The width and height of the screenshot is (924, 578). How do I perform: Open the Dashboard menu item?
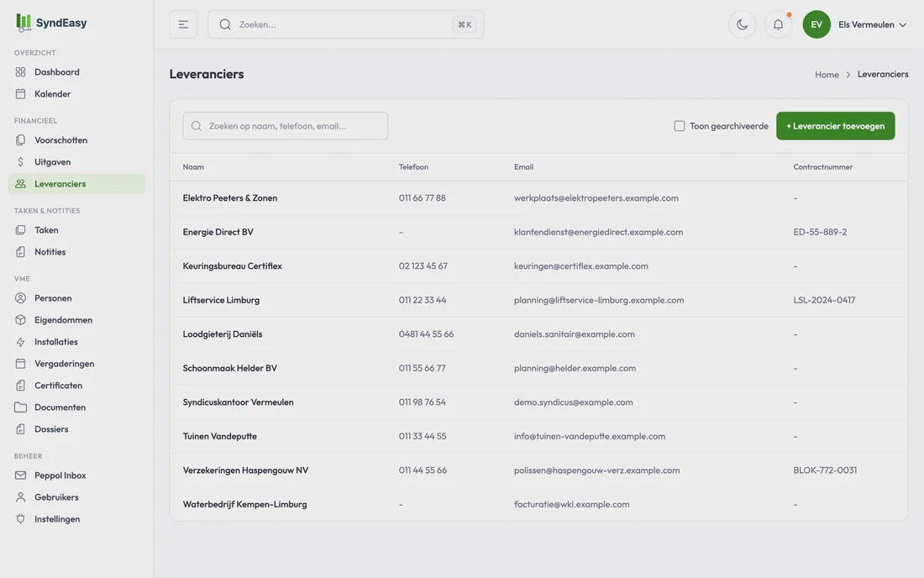pyautogui.click(x=76, y=72)
